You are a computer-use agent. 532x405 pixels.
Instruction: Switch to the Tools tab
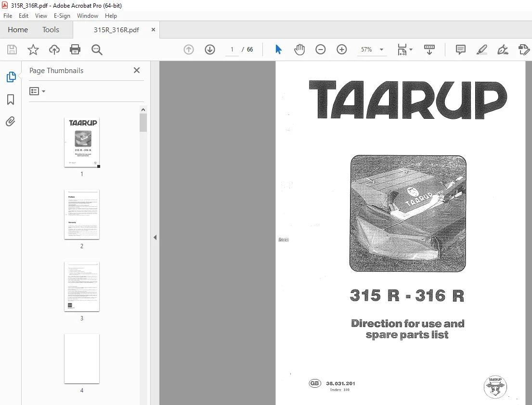[x=51, y=30]
